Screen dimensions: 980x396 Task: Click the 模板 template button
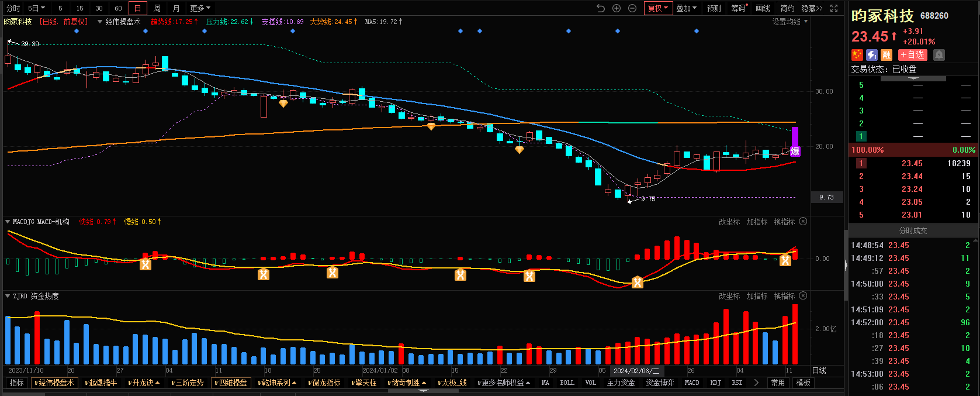(x=804, y=383)
